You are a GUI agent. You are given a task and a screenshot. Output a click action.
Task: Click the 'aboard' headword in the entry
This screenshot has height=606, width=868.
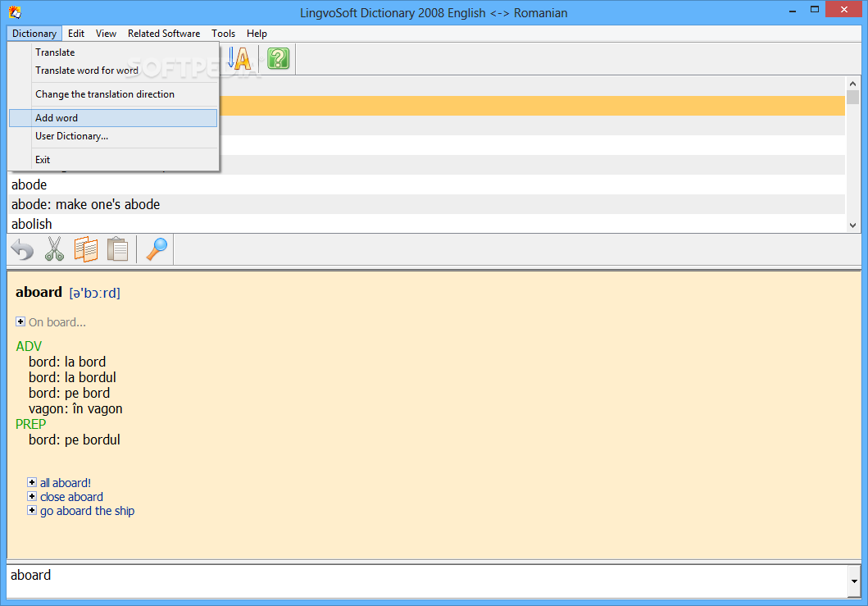tap(39, 292)
